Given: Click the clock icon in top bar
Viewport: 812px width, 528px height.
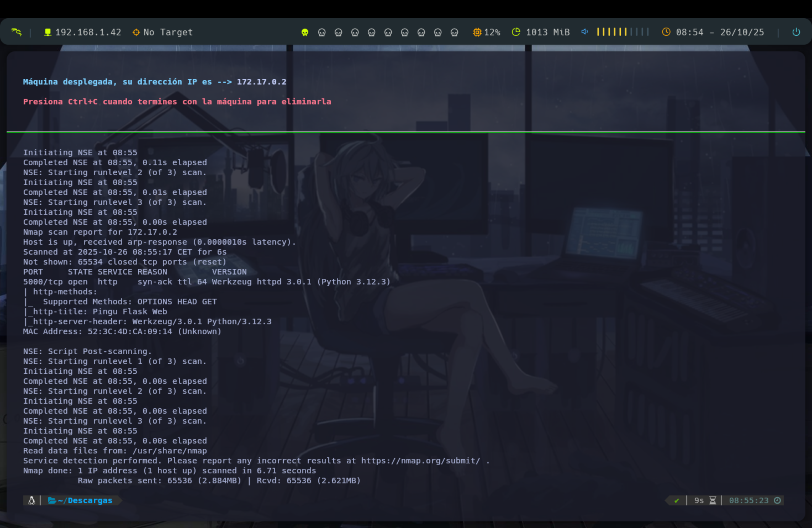Looking at the screenshot, I should tap(666, 32).
